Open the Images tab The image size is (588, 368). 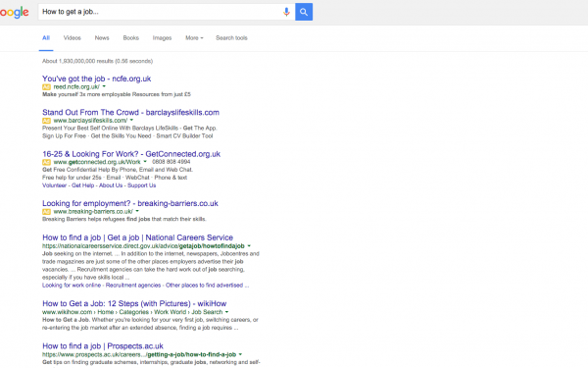162,38
